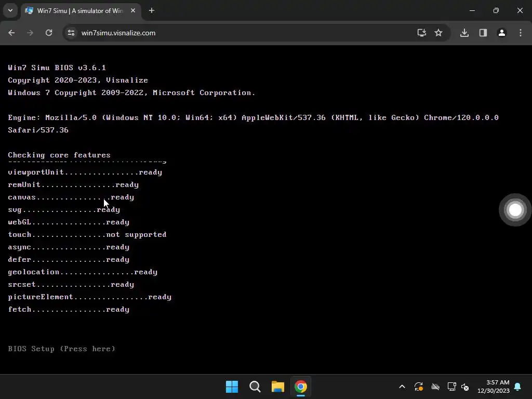Reload the current page
Image resolution: width=532 pixels, height=399 pixels.
click(49, 33)
